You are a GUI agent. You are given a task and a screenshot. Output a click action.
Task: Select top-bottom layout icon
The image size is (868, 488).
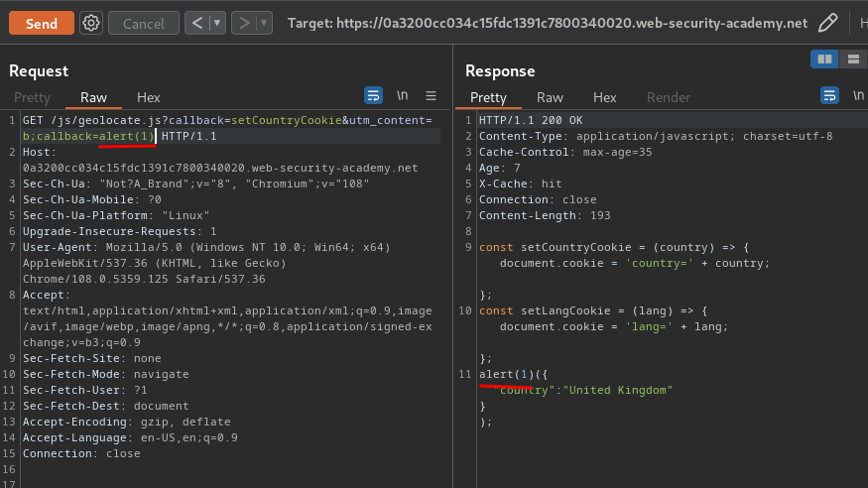tap(853, 60)
